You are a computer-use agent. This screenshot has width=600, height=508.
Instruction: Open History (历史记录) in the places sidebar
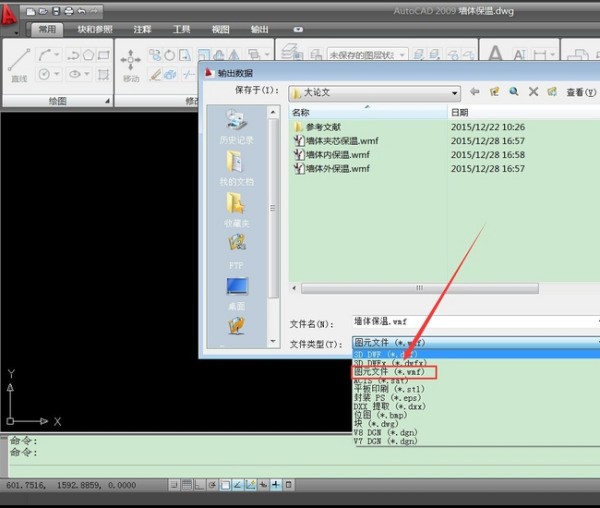pyautogui.click(x=236, y=127)
